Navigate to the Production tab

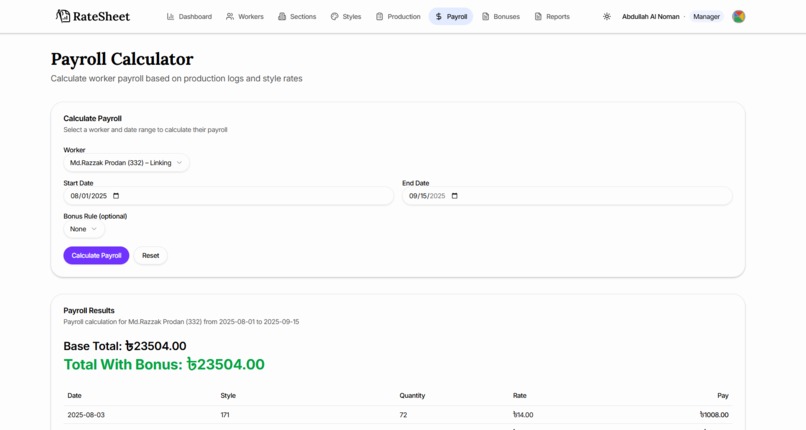398,16
